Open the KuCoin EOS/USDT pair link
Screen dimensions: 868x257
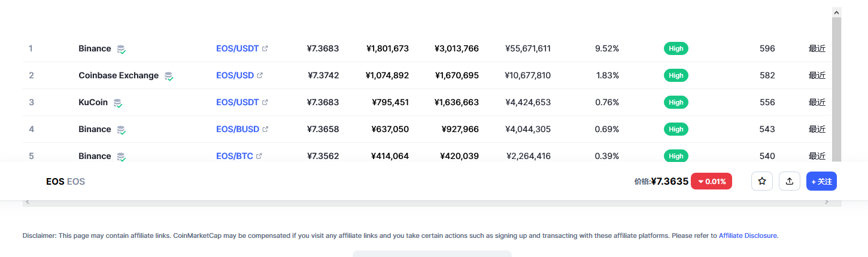[x=238, y=102]
